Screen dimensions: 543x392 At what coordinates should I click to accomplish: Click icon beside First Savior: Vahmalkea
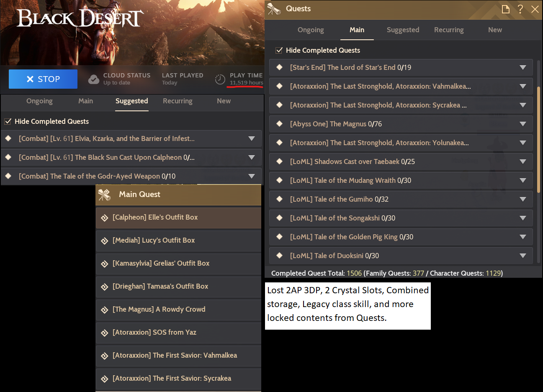pyautogui.click(x=105, y=356)
